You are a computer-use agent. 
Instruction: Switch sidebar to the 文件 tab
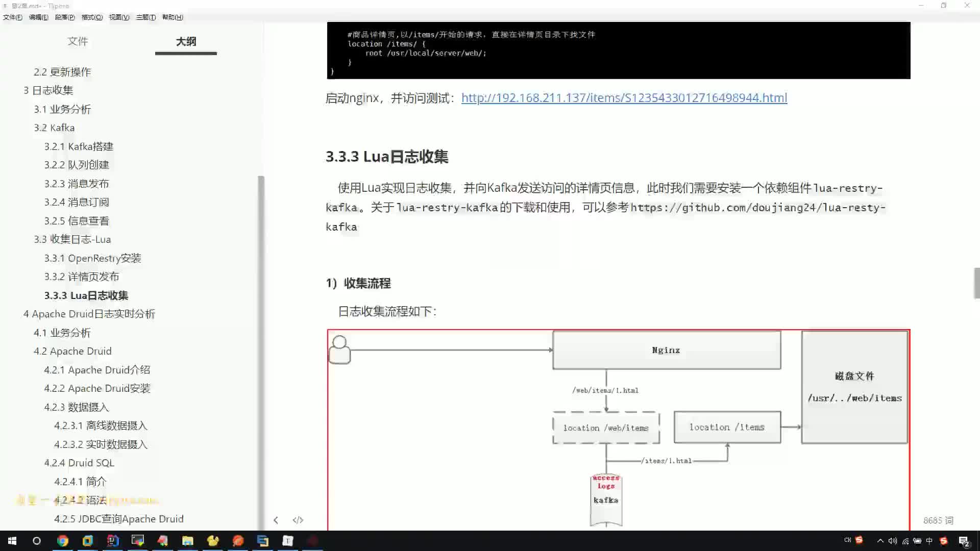click(78, 41)
